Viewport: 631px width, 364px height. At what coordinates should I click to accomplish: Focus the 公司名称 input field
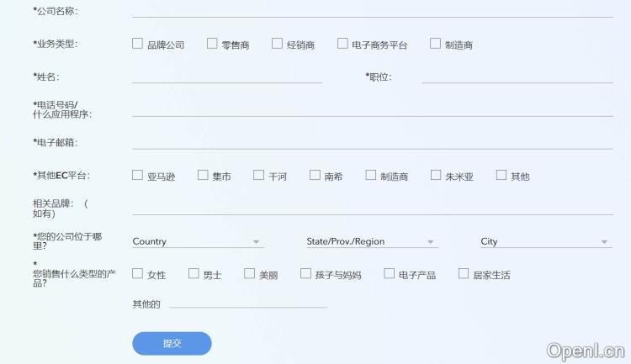click(372, 11)
